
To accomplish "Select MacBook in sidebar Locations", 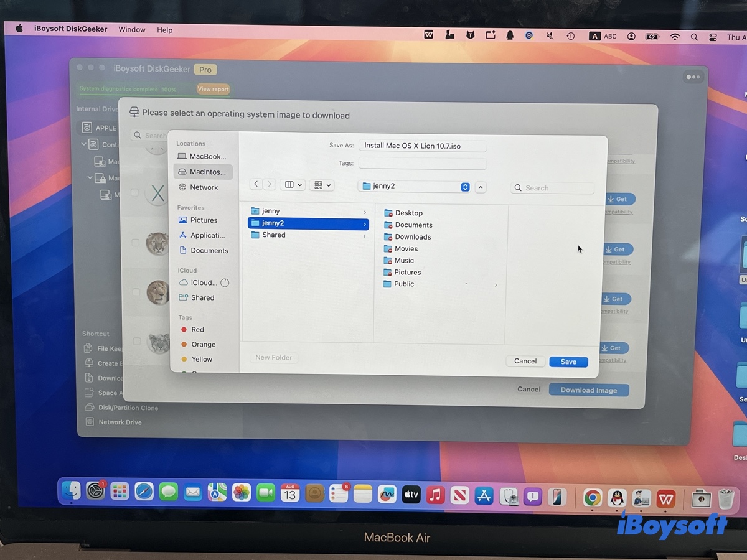I will (x=203, y=156).
